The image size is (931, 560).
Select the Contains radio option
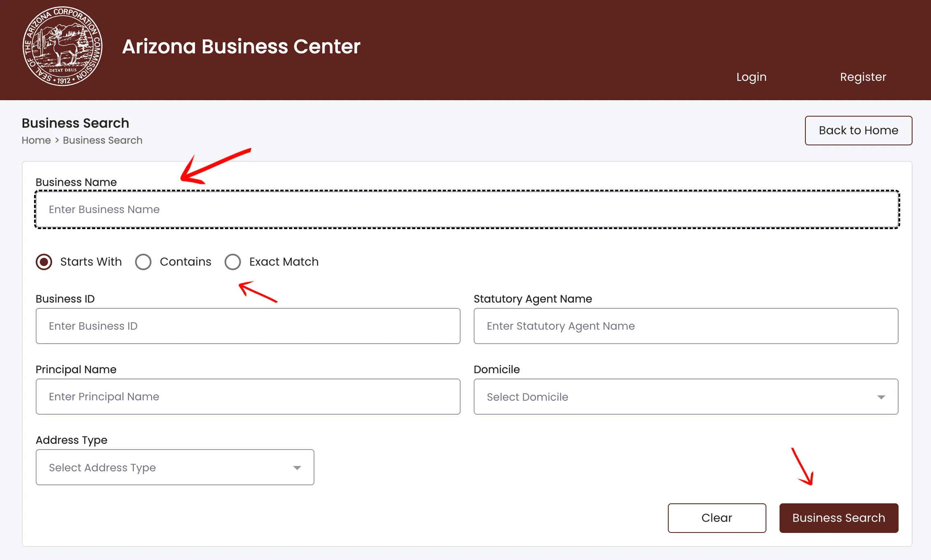(x=143, y=262)
